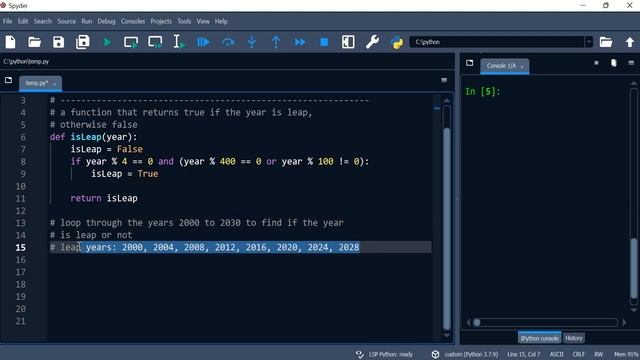
Task: Step over the current line in debugger
Action: (x=228, y=42)
